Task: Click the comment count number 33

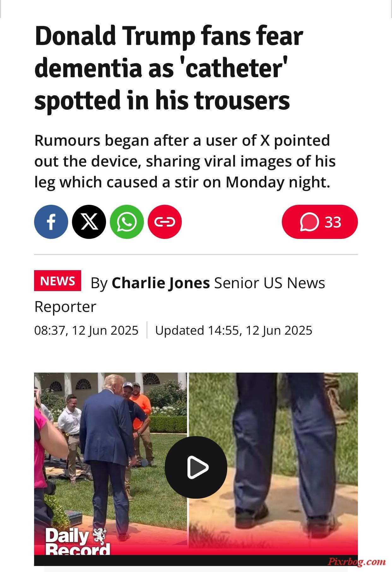Action: pyautogui.click(x=333, y=222)
